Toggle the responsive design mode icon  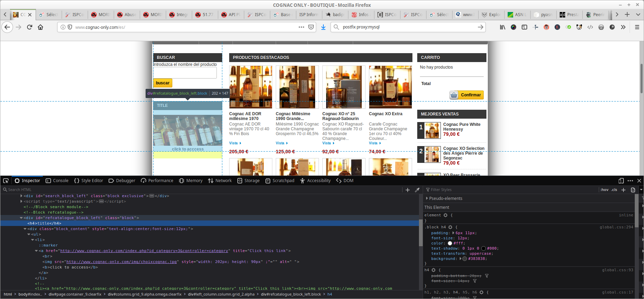621,181
